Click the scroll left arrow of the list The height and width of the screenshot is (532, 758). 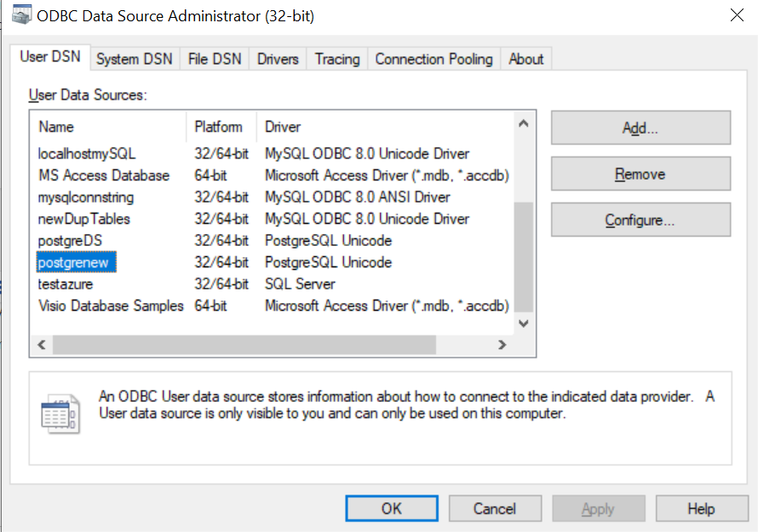click(x=42, y=345)
